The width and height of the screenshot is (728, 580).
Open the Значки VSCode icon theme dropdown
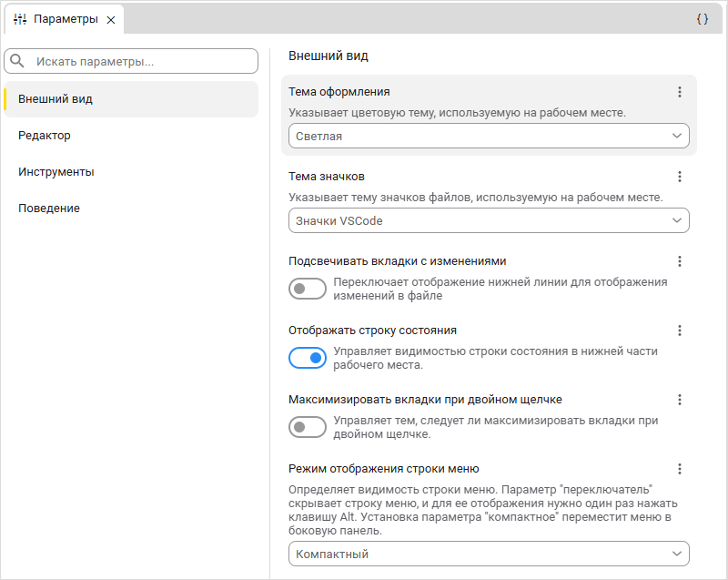click(489, 220)
